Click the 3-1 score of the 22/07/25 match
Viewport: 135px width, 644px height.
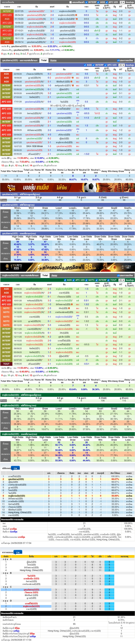[52, 11]
